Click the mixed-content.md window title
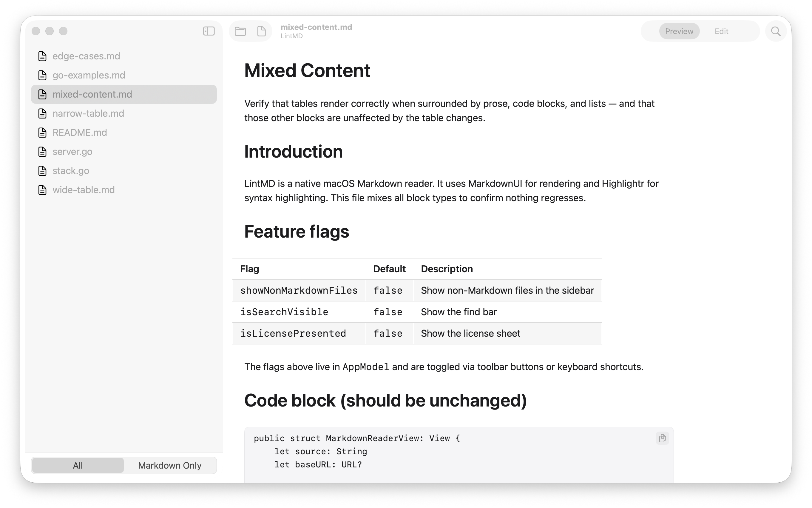This screenshot has height=508, width=812. click(x=316, y=27)
